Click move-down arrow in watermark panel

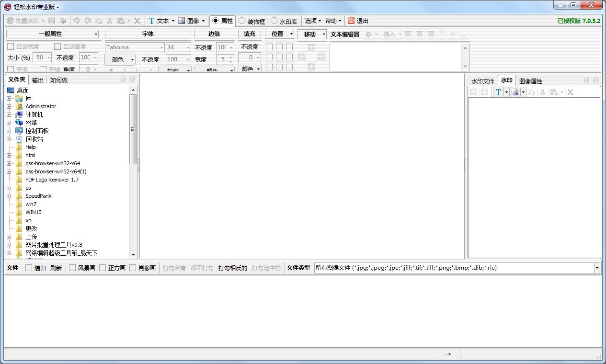coord(484,92)
